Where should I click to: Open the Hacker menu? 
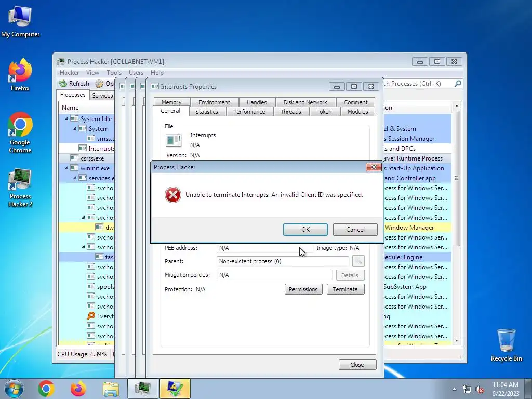pos(69,73)
